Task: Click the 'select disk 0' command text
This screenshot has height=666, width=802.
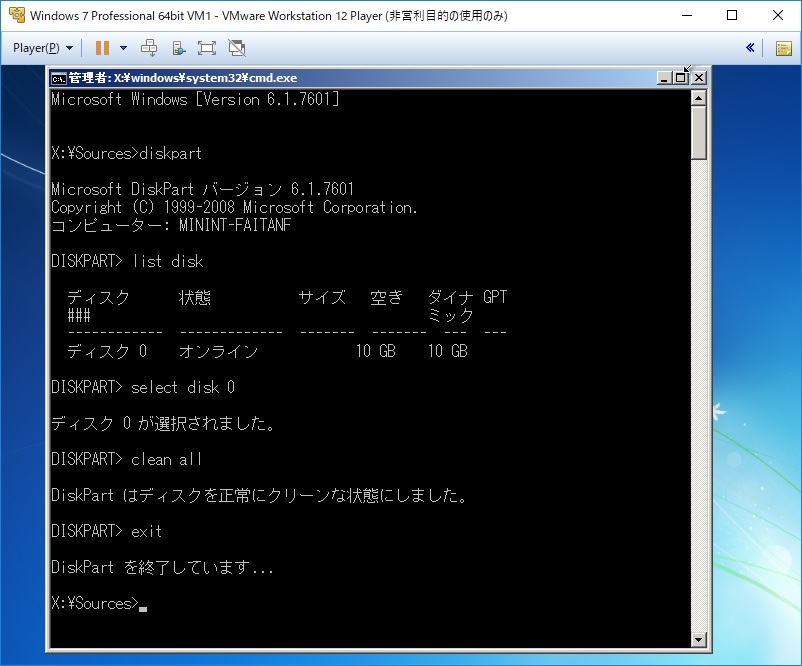Action: [183, 387]
